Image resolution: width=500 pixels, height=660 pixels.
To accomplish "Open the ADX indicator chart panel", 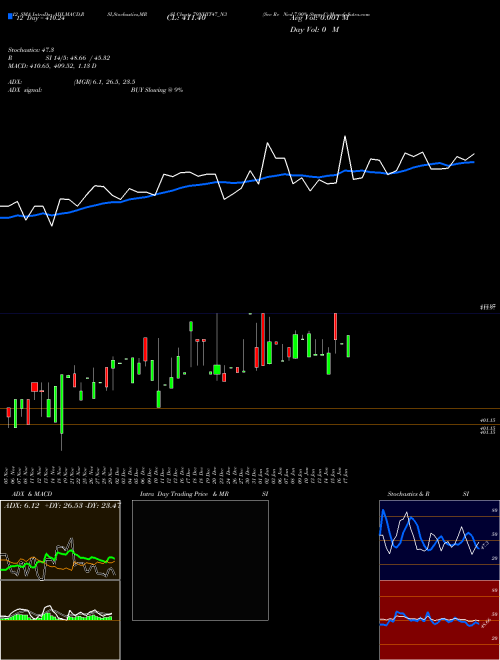I will point(60,540).
